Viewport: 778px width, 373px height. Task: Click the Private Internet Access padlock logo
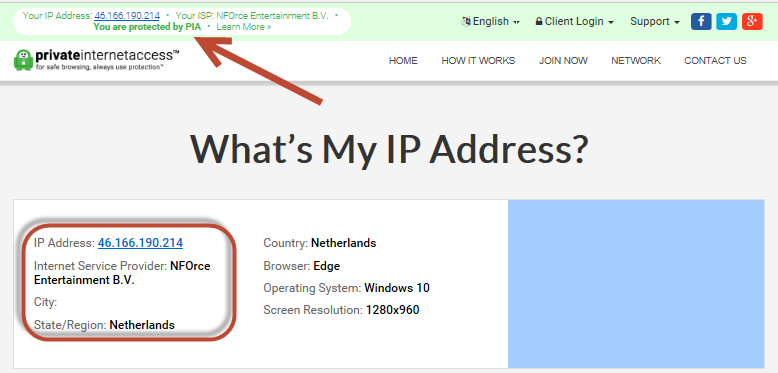tap(23, 60)
